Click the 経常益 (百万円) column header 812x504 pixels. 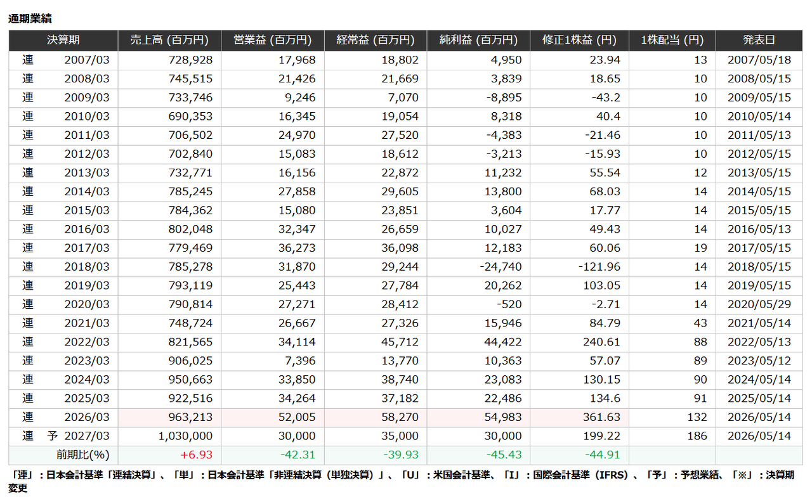coord(375,40)
